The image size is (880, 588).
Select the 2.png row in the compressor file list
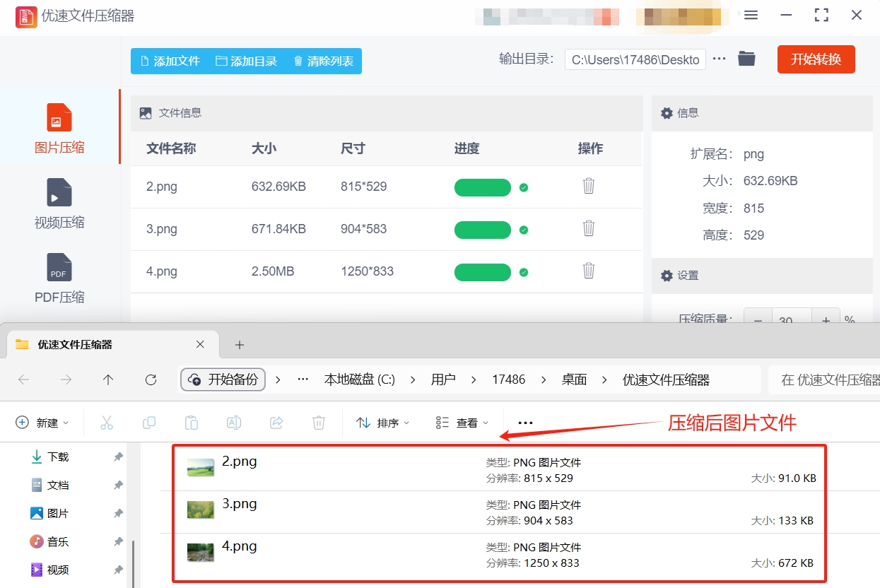386,187
